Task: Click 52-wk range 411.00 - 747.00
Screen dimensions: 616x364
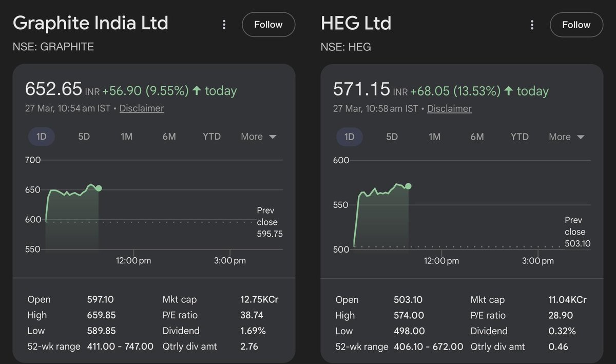Action: pyautogui.click(x=120, y=347)
